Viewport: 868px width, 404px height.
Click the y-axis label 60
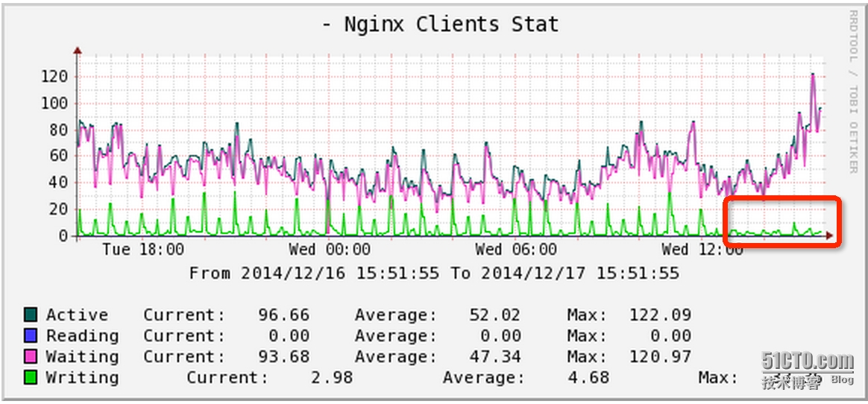click(x=60, y=156)
